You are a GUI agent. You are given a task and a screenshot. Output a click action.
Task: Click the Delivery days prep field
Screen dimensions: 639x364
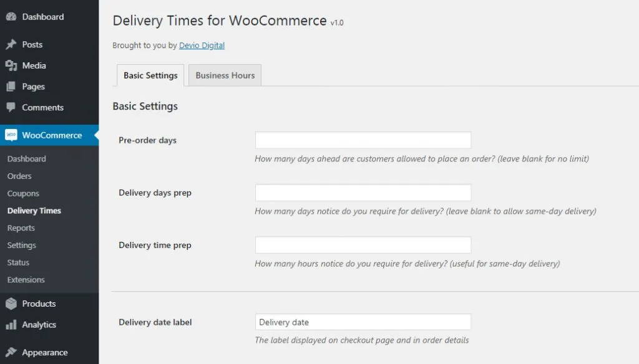click(x=363, y=193)
